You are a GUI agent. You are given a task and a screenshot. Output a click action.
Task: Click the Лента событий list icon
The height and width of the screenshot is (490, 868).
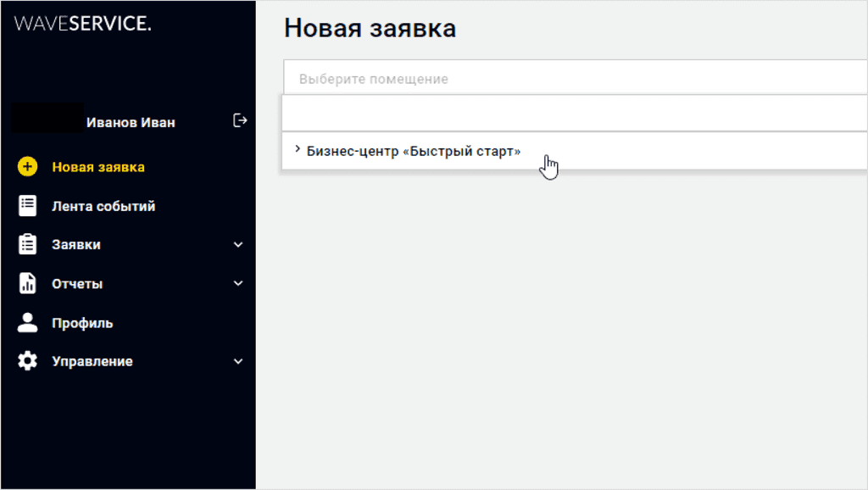[28, 206]
